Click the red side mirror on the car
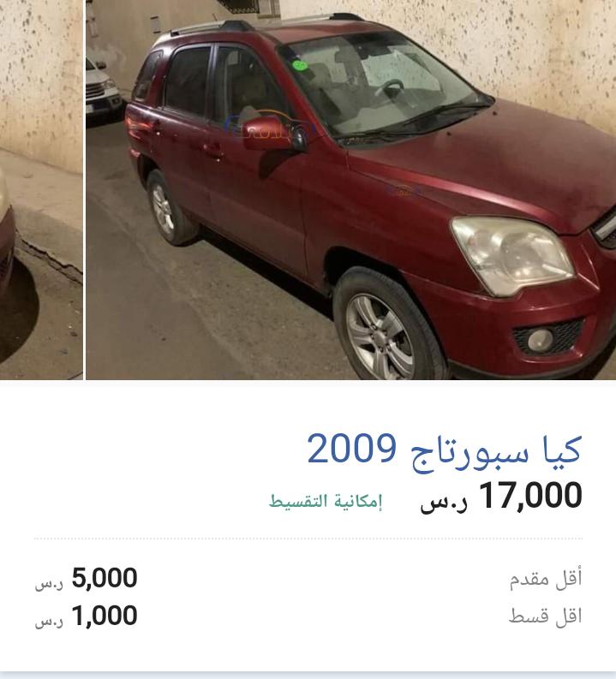The height and width of the screenshot is (679, 616). (274, 134)
